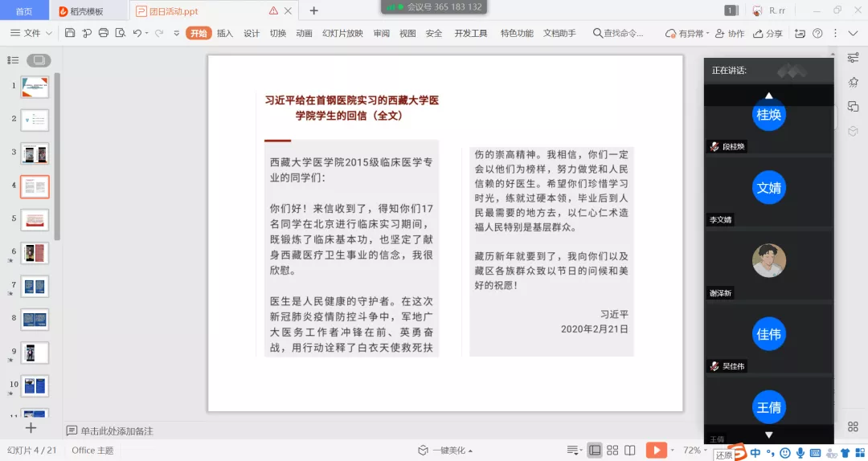Click the object properties icon in right sidebar
Viewport: 868px width, 461px height.
click(x=853, y=58)
